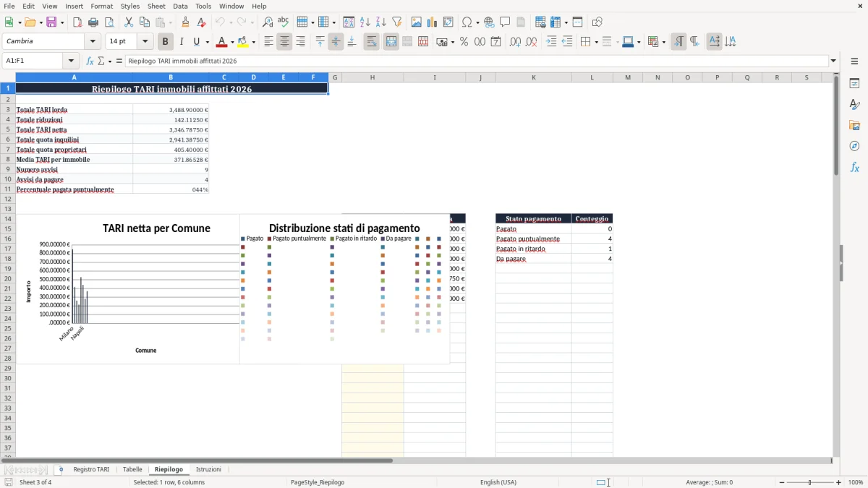Click the Sort Descending icon
The image size is (868, 488).
tap(381, 22)
